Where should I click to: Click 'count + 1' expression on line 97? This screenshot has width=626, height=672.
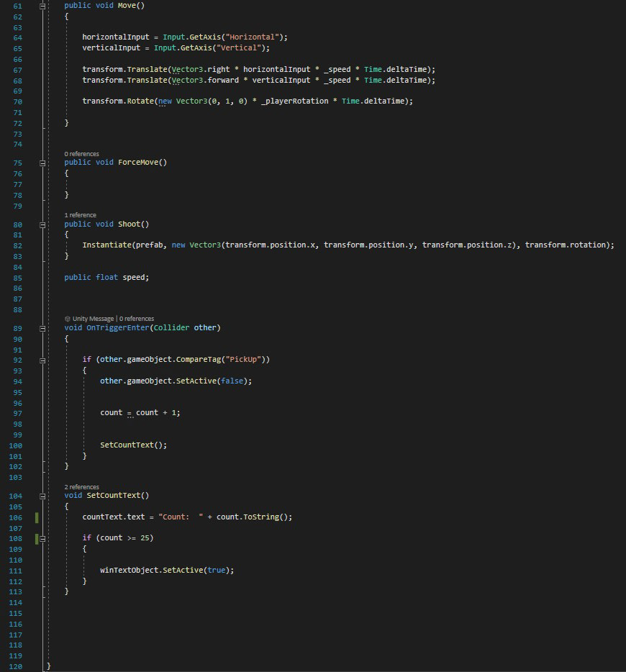(156, 413)
